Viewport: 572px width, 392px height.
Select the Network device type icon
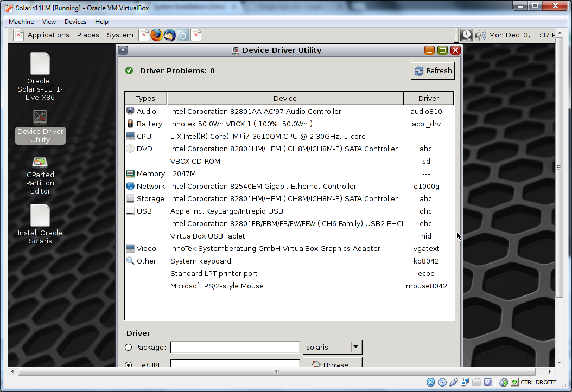pyautogui.click(x=130, y=186)
